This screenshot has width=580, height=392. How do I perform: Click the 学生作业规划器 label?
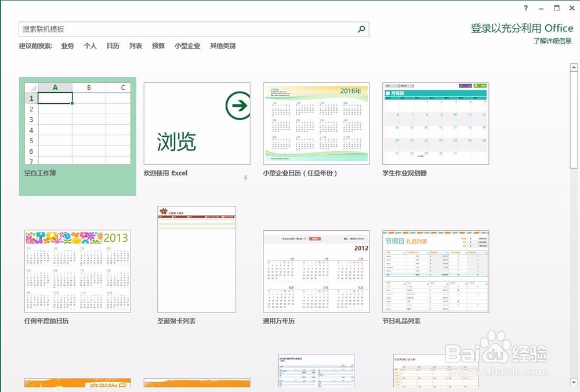point(405,173)
